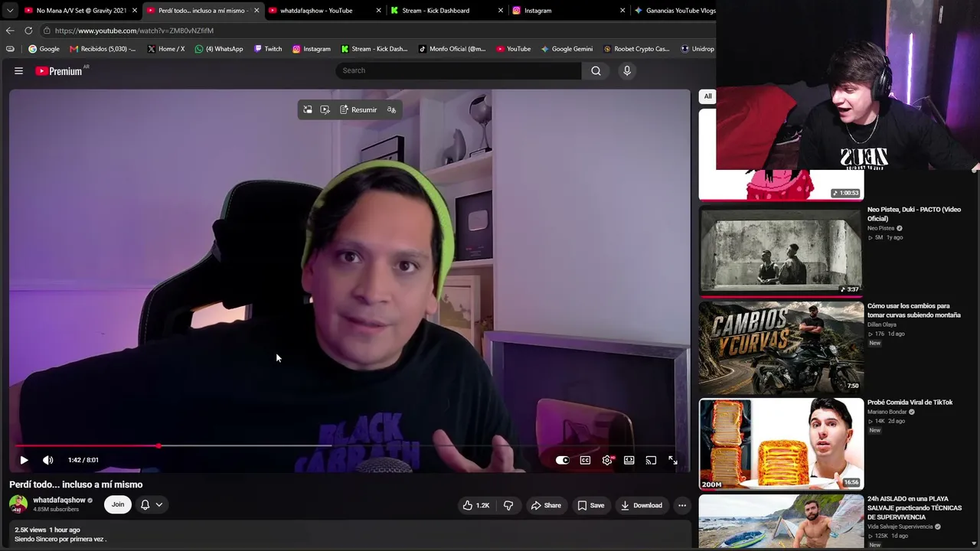The height and width of the screenshot is (551, 980).
Task: Go back with the browser back arrow
Action: (10, 31)
